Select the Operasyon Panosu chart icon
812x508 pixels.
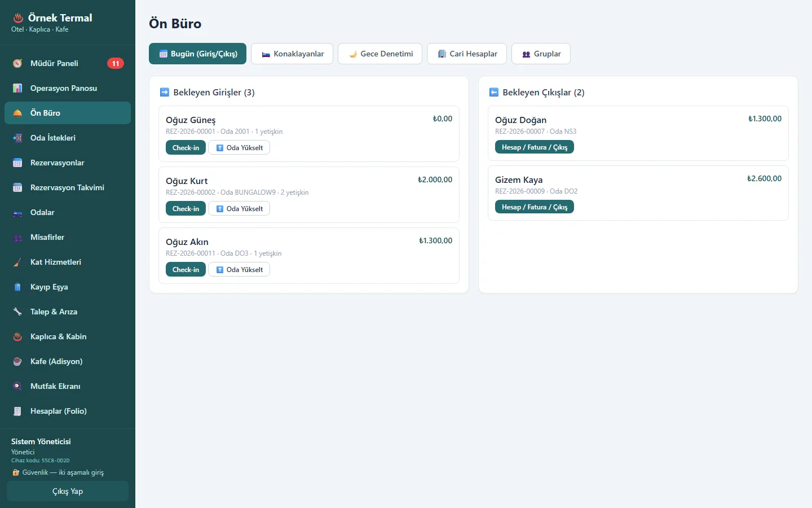17,88
